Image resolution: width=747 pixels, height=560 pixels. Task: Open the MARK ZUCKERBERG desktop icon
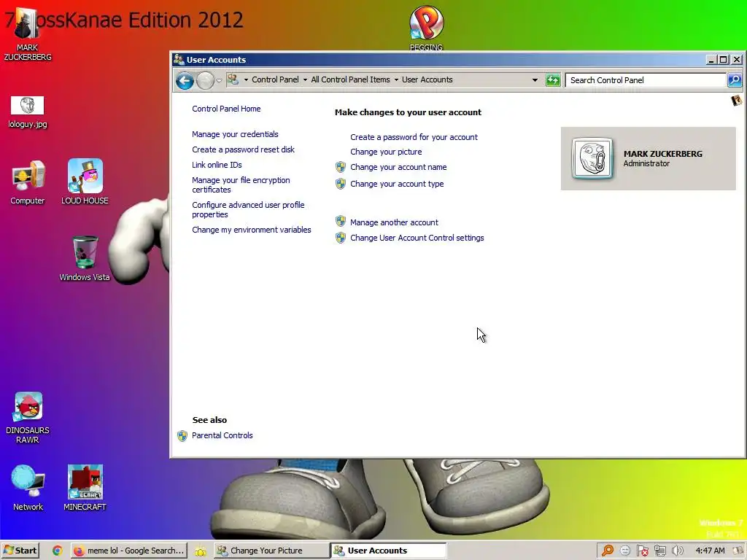pos(27,34)
